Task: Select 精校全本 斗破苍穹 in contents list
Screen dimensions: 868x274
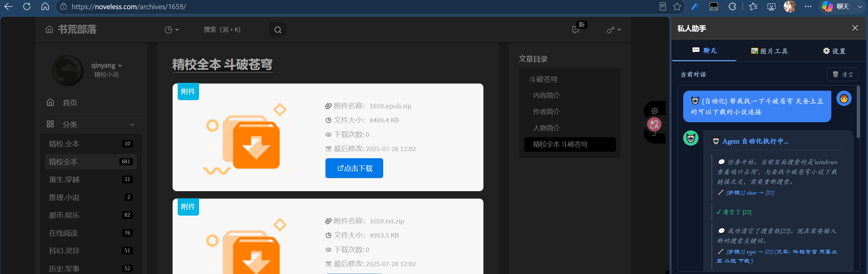Action: [x=570, y=144]
